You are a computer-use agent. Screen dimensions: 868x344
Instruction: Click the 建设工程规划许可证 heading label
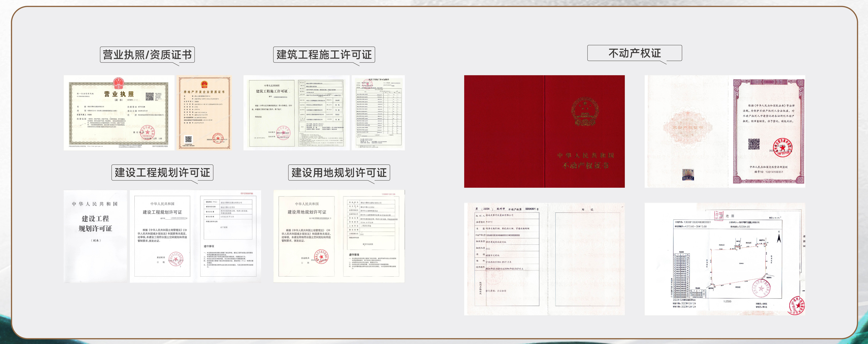(162, 172)
